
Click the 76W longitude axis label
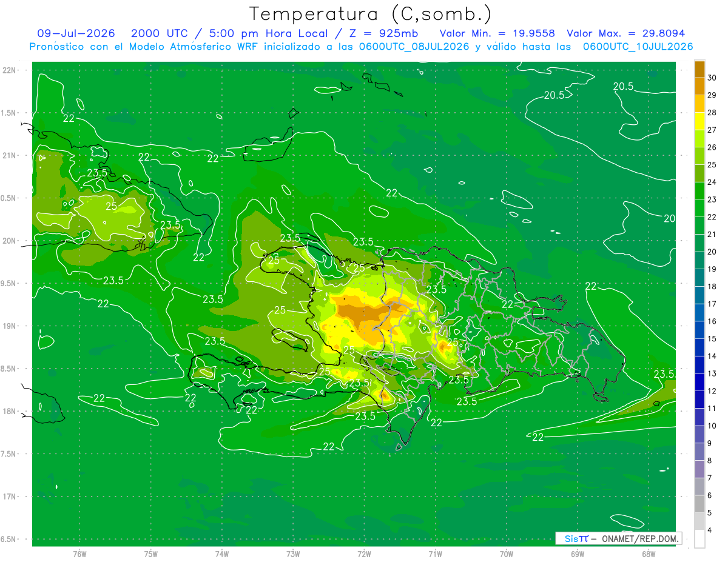click(79, 554)
